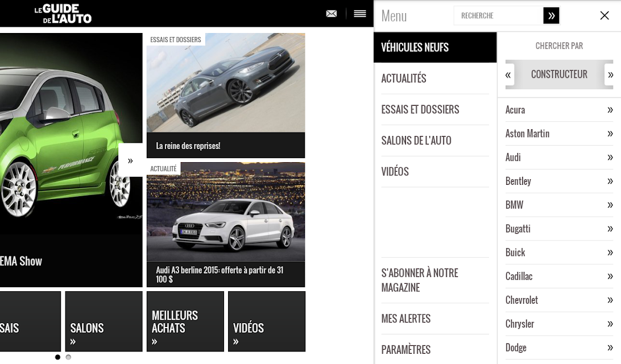Open ACTUALITÉS menu item

coord(435,78)
